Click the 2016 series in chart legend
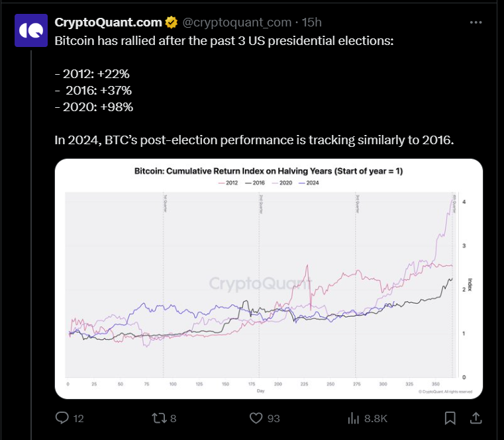 tap(254, 183)
